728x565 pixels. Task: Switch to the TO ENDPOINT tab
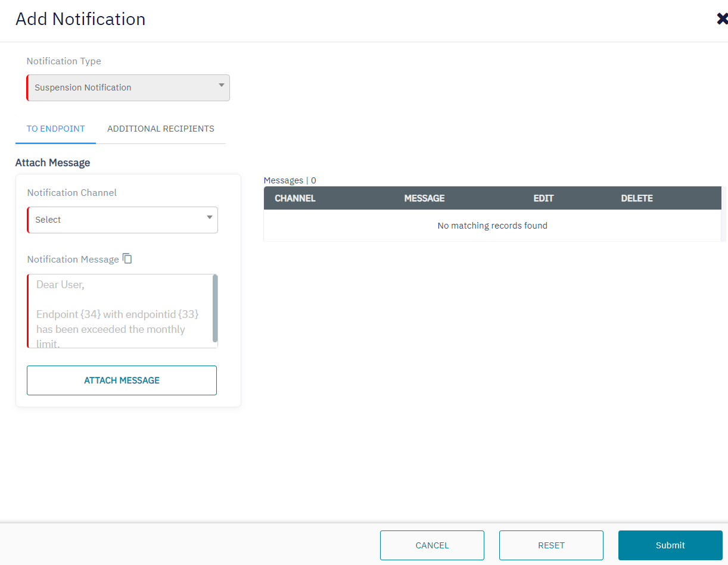(x=55, y=129)
